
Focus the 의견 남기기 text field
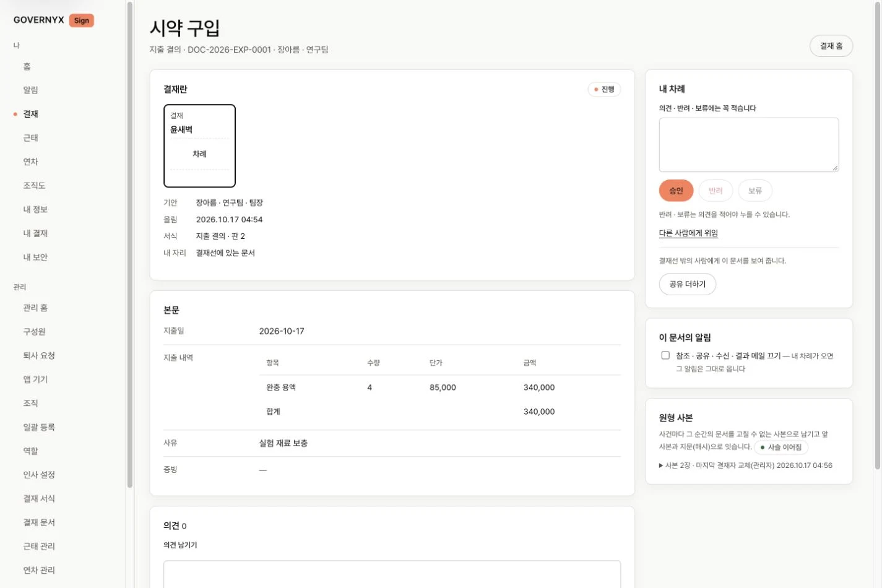click(x=392, y=574)
